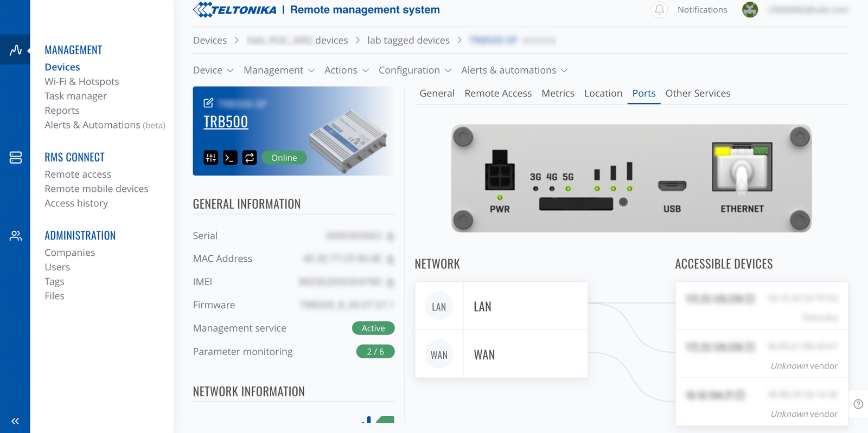Image resolution: width=868 pixels, height=433 pixels.
Task: Click the LAN circle icon
Action: point(439,306)
